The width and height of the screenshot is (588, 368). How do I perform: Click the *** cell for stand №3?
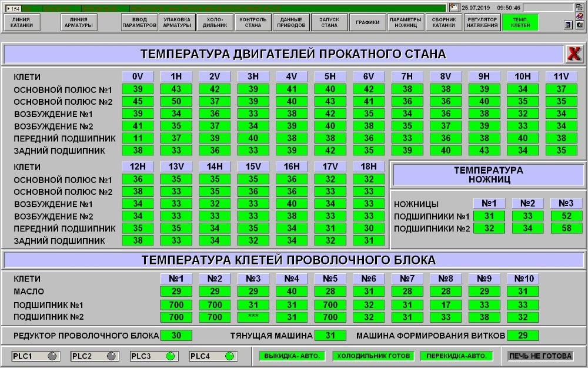tap(253, 317)
